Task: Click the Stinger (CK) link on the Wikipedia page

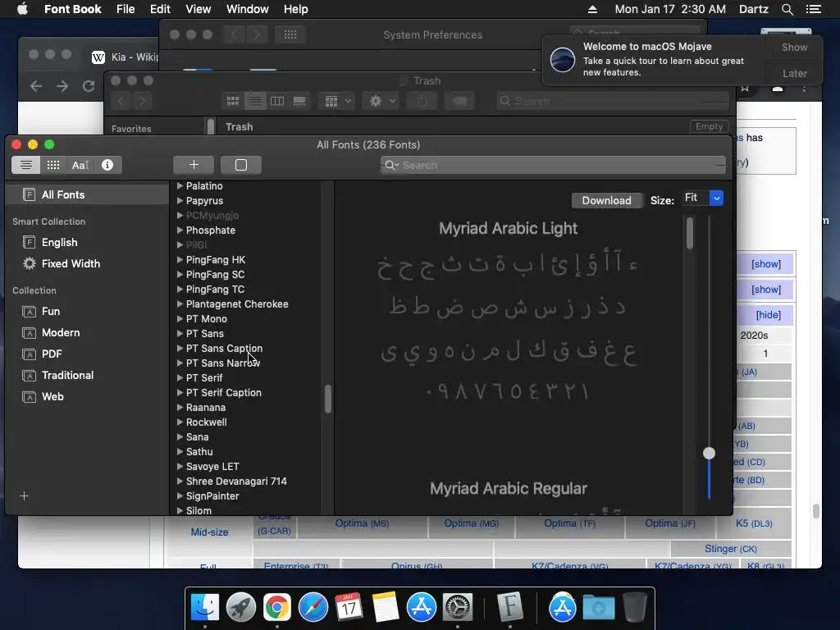Action: [x=731, y=549]
